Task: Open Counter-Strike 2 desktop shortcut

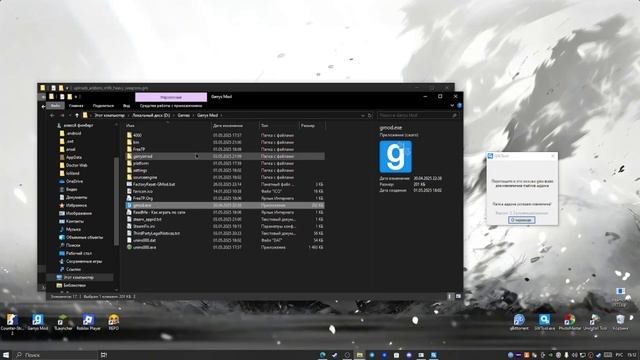Action: (x=12, y=324)
